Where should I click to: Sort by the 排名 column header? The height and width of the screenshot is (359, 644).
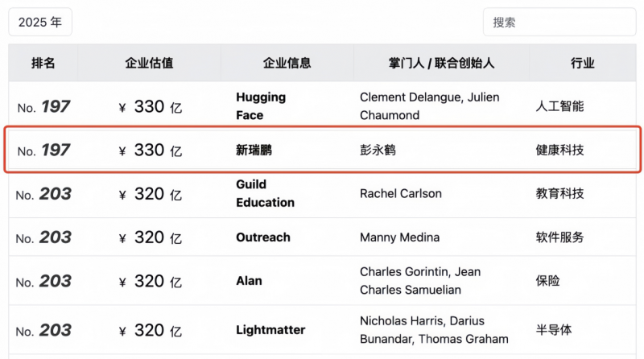(x=43, y=63)
